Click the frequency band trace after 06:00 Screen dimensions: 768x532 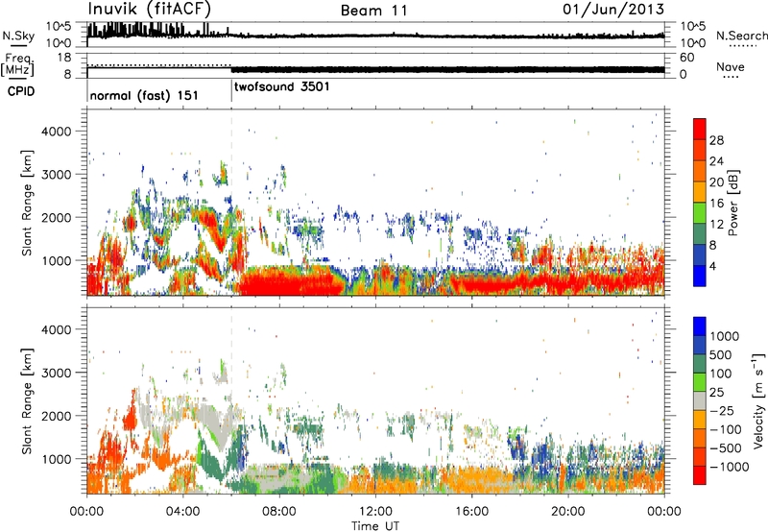(x=447, y=69)
